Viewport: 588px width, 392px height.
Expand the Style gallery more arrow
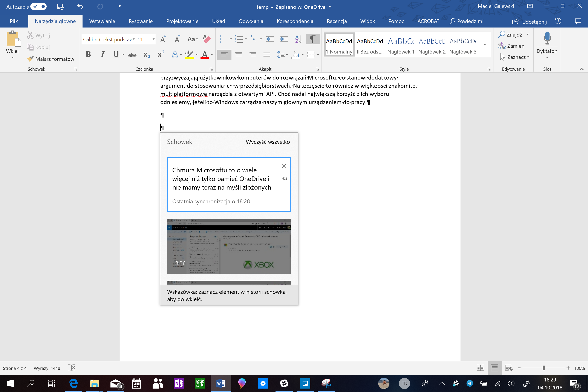click(x=485, y=44)
